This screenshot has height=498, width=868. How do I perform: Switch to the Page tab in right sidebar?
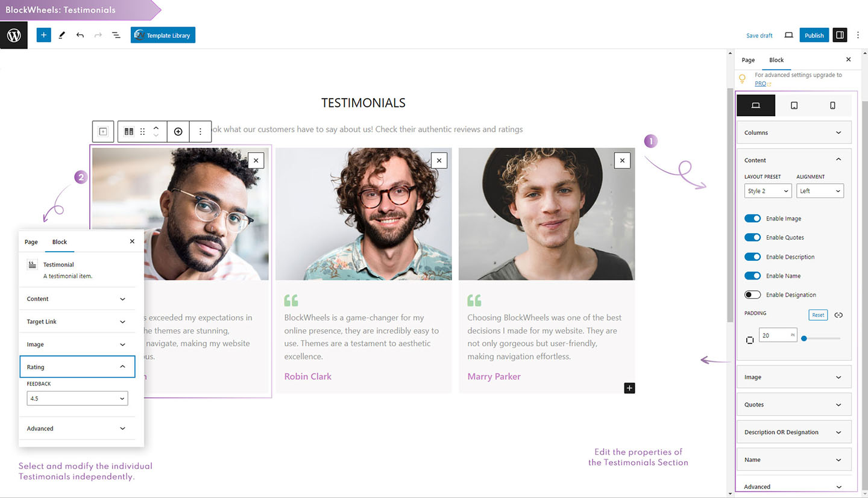click(x=748, y=60)
